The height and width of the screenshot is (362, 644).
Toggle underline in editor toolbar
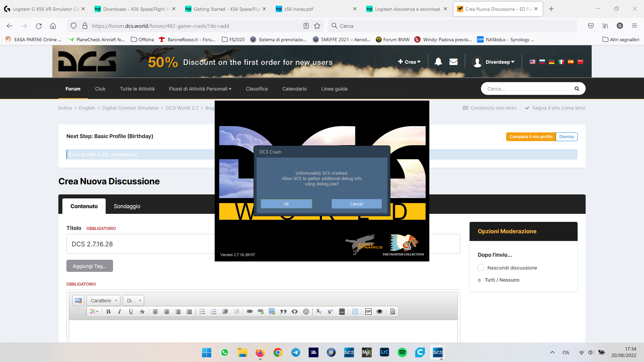(131, 312)
